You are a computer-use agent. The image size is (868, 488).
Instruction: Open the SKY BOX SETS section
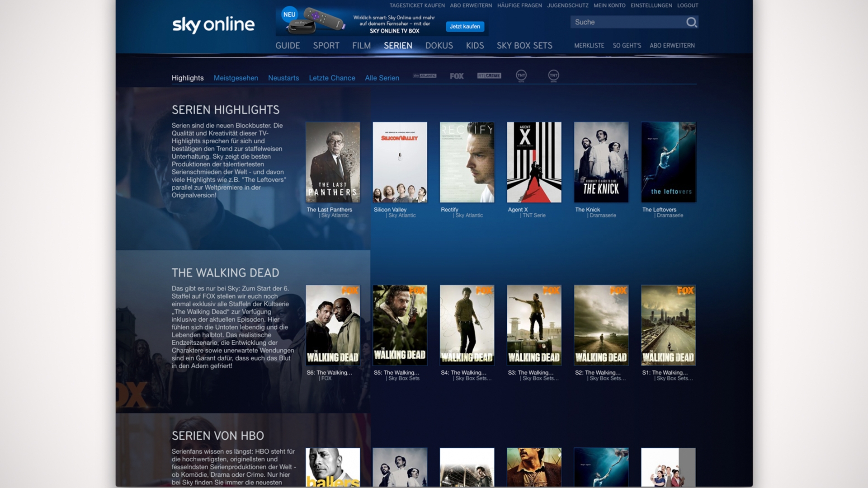click(x=524, y=46)
